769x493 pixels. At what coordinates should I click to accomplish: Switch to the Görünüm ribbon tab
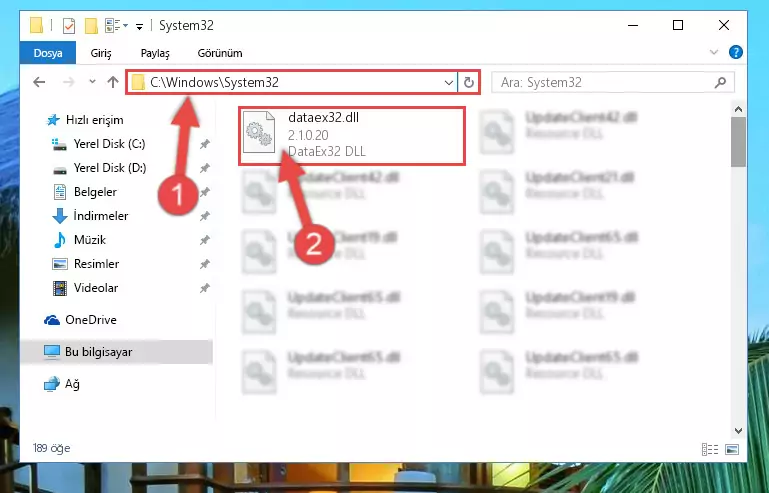point(220,53)
